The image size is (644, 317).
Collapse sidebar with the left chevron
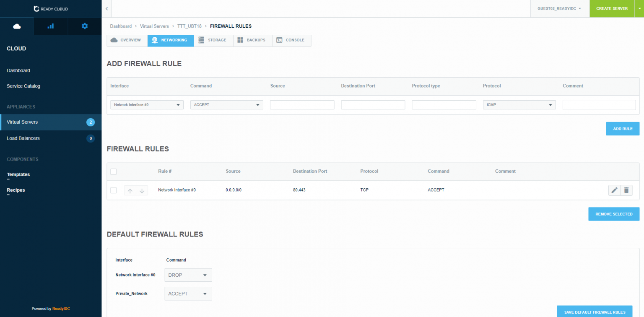pyautogui.click(x=106, y=8)
